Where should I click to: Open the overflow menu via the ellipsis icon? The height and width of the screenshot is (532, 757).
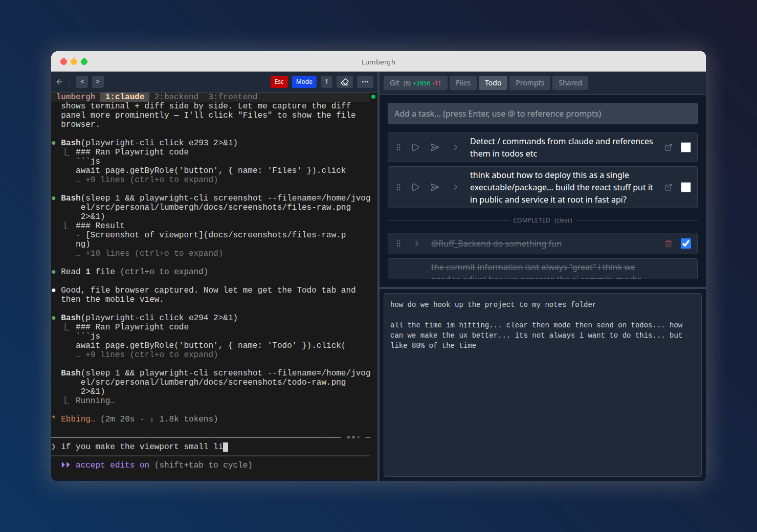[x=365, y=82]
